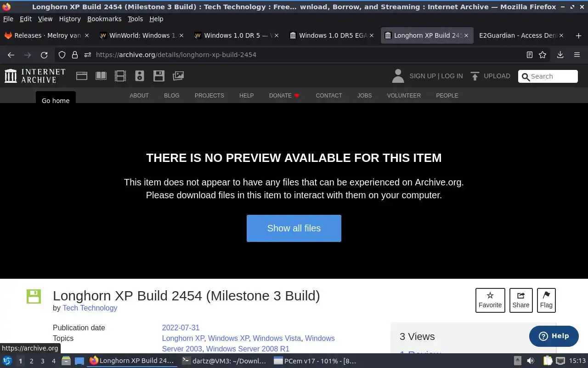Open the Windows Server 2008 R1 topic link

248,349
